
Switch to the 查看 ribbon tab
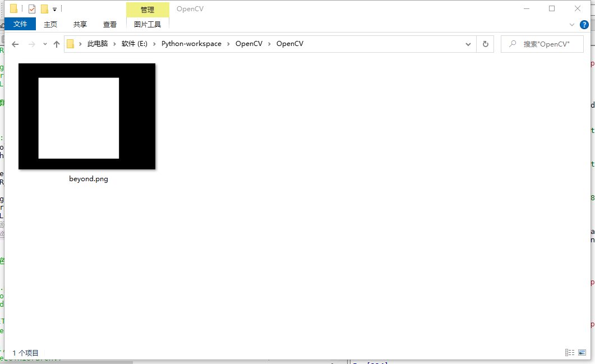pos(110,24)
